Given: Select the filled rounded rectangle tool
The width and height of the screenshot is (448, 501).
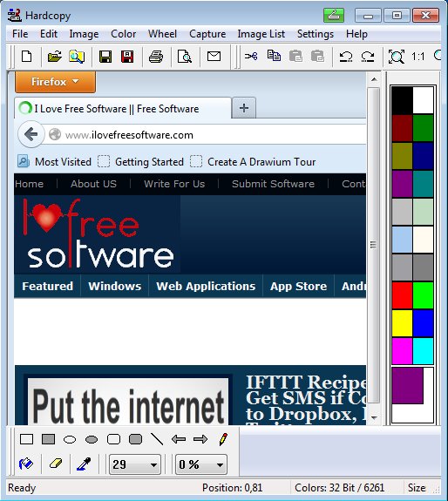Looking at the screenshot, I should (135, 439).
